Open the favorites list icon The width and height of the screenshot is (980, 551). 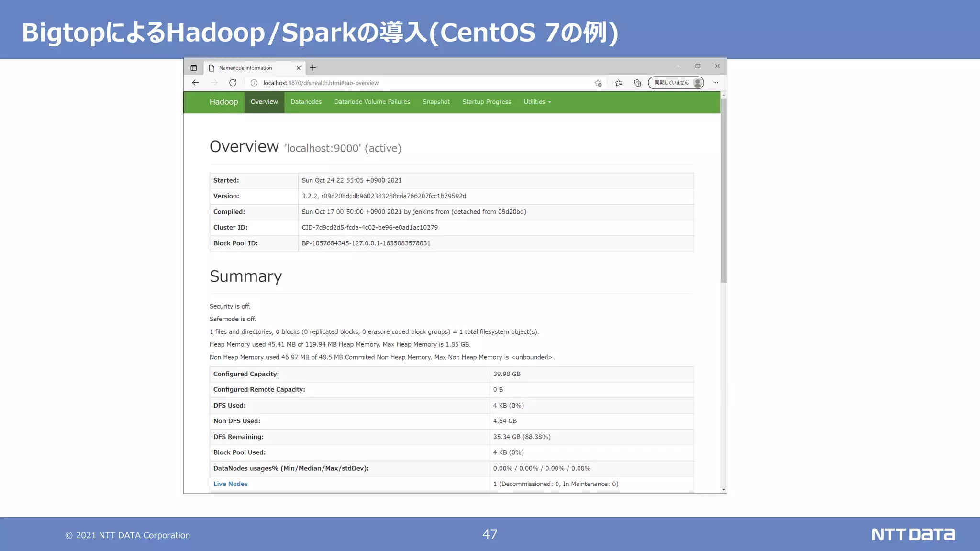pyautogui.click(x=618, y=83)
